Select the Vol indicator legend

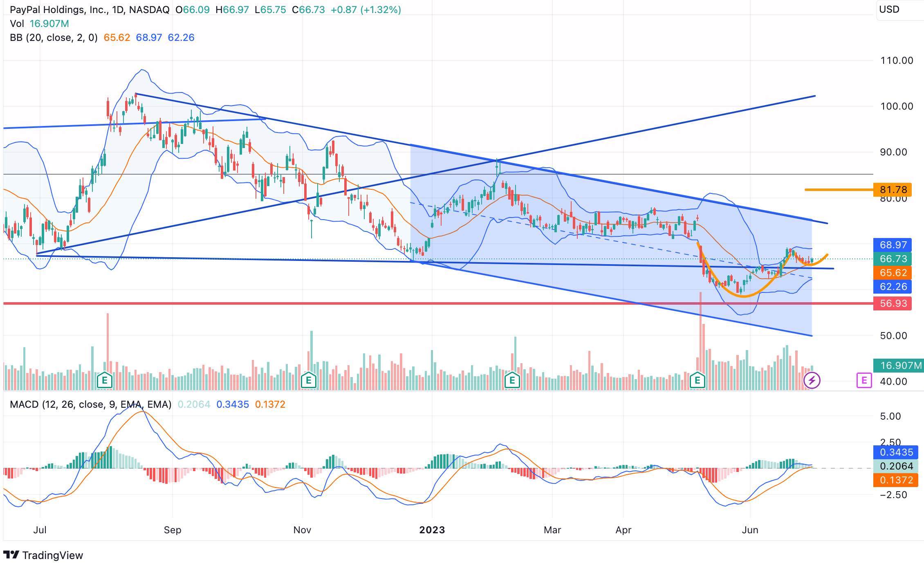click(17, 24)
